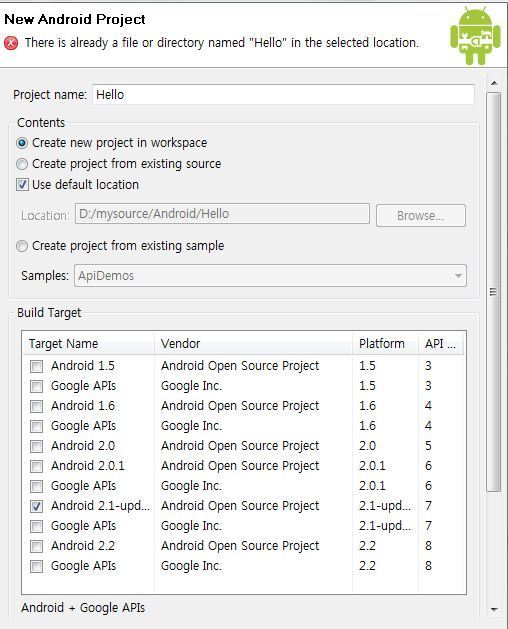Click the green Android robot logo

(475, 35)
